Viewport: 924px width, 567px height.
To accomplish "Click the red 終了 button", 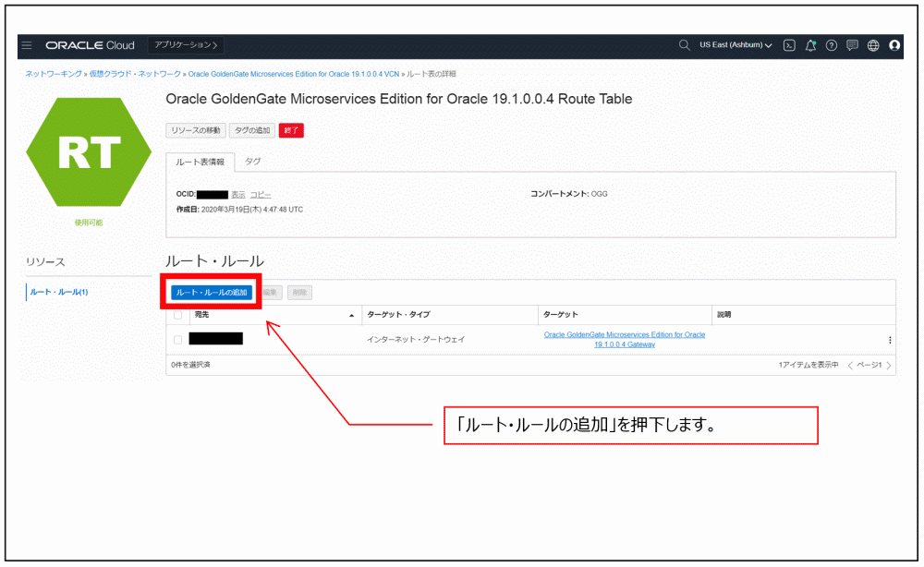I will click(x=291, y=131).
